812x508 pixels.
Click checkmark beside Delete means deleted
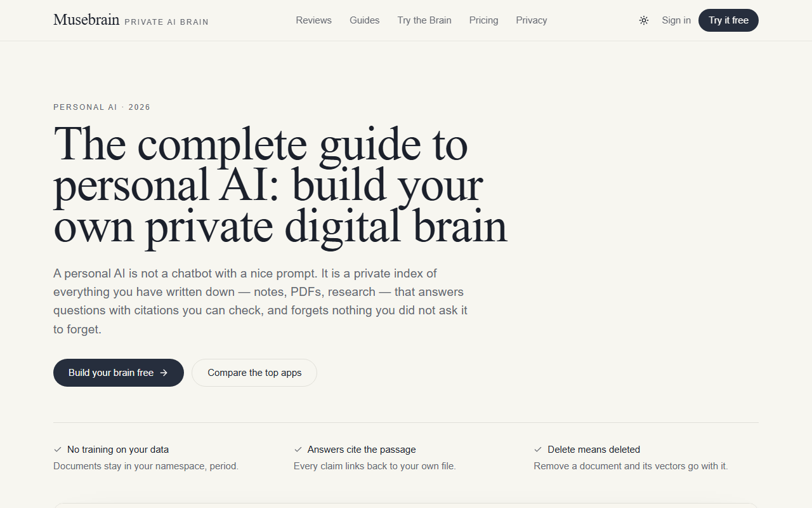(538, 450)
